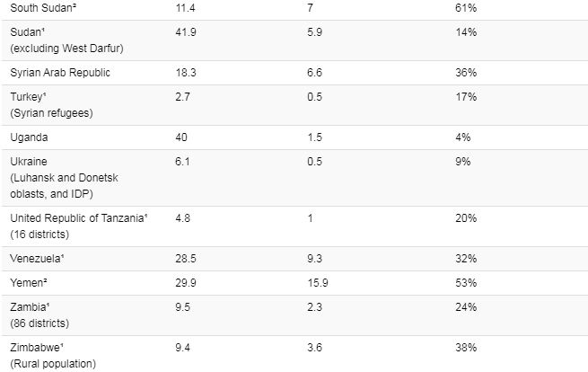Select the Zambia (86 districts) cell
The width and height of the screenshot is (588, 372).
click(x=43, y=315)
